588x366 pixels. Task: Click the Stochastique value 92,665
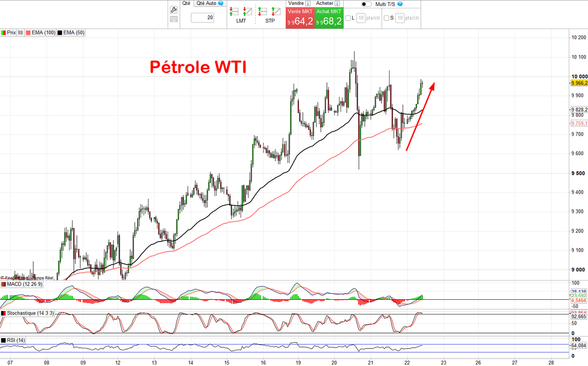pyautogui.click(x=579, y=317)
